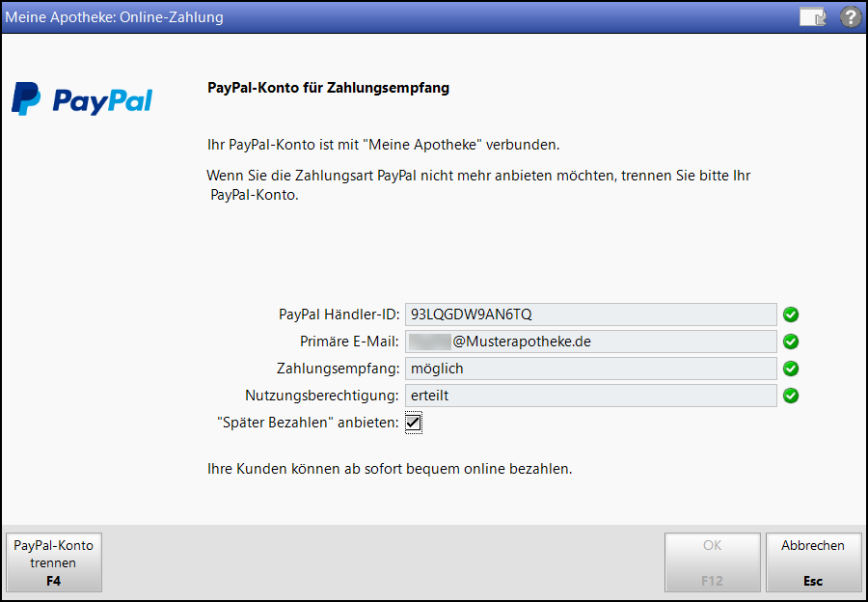The image size is (868, 602).
Task: Click green check beside Zahlungsempfang
Action: coord(791,369)
